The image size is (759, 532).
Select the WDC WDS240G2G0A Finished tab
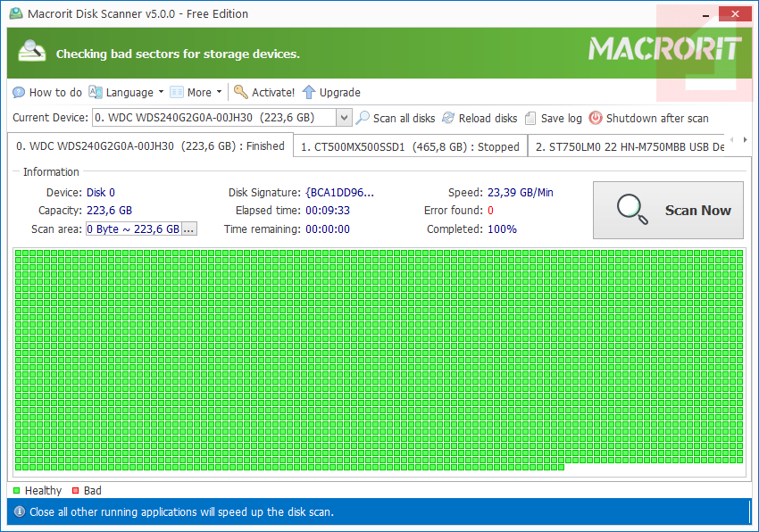click(150, 145)
